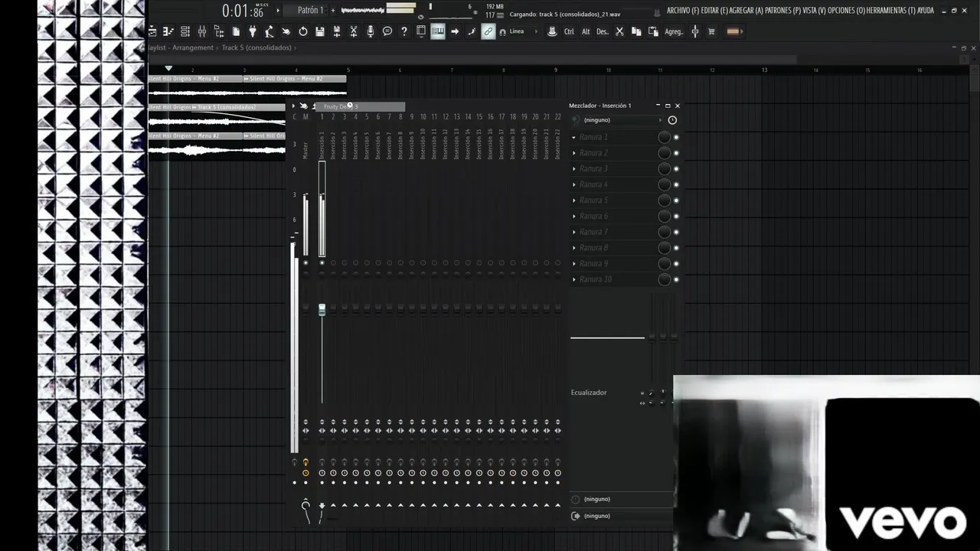Click the Track 5 (consolidados) audio clip
Screen dimensions: 980x551
point(238,116)
